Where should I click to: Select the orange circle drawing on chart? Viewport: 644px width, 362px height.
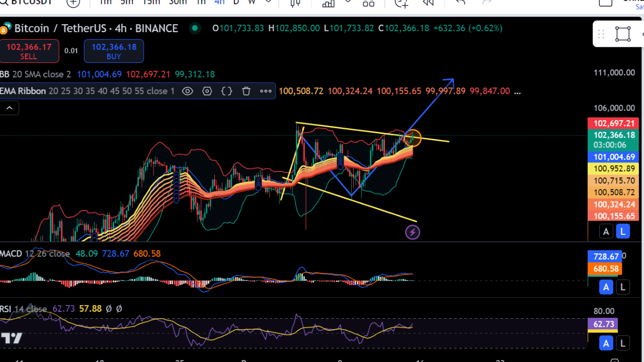(413, 138)
